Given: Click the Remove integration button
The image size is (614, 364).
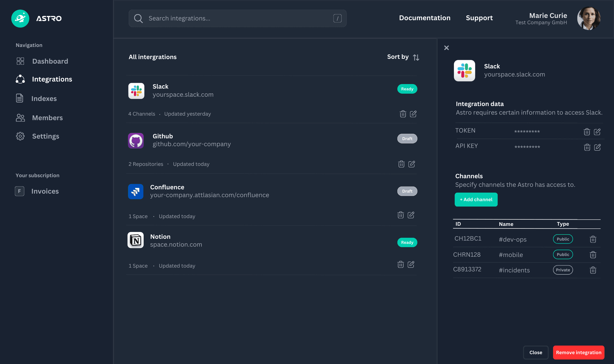Looking at the screenshot, I should point(579,352).
